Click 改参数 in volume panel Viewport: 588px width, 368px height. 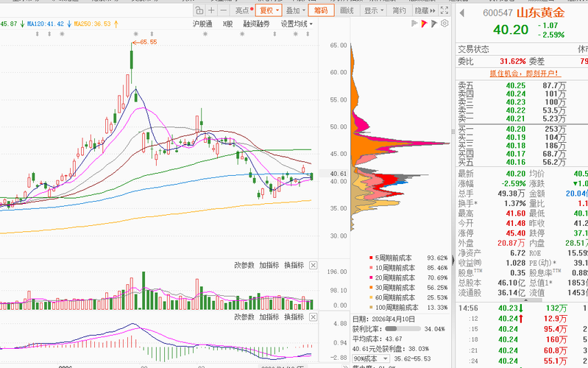click(x=244, y=265)
